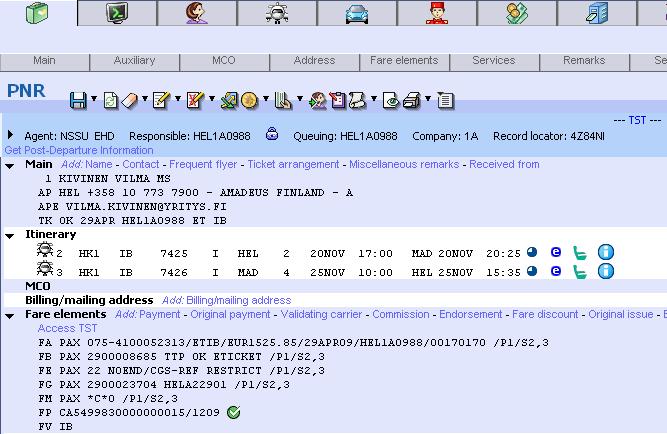Click the eraser icon in PNR toolbar
This screenshot has height=434, width=667.
(x=129, y=100)
